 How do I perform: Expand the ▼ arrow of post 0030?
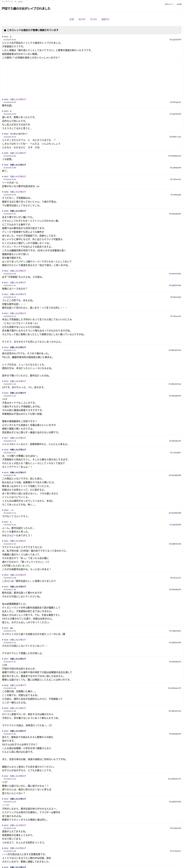tap(3, 731)
